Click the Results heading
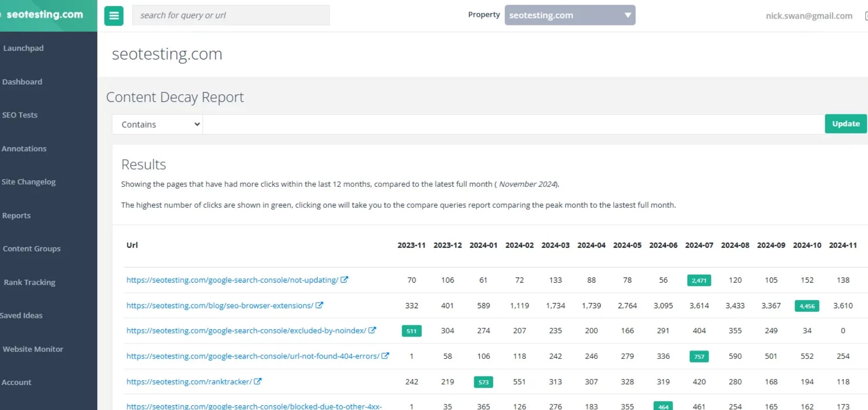 click(x=144, y=165)
